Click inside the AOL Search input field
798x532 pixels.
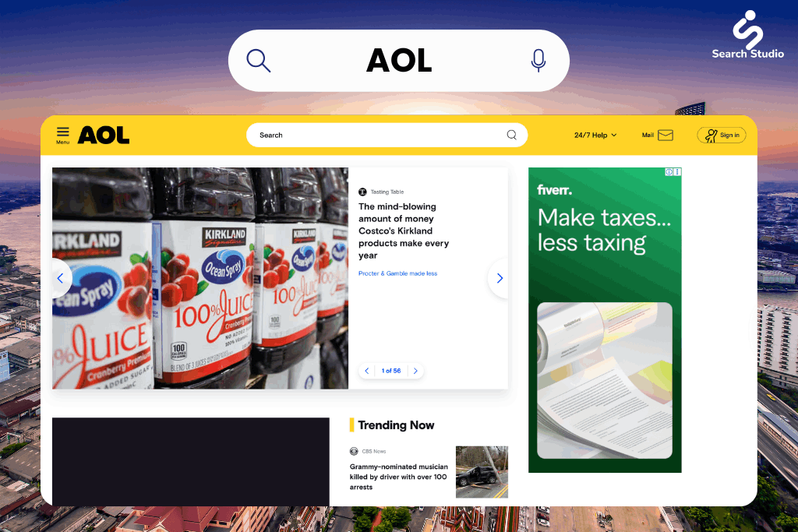[380, 135]
